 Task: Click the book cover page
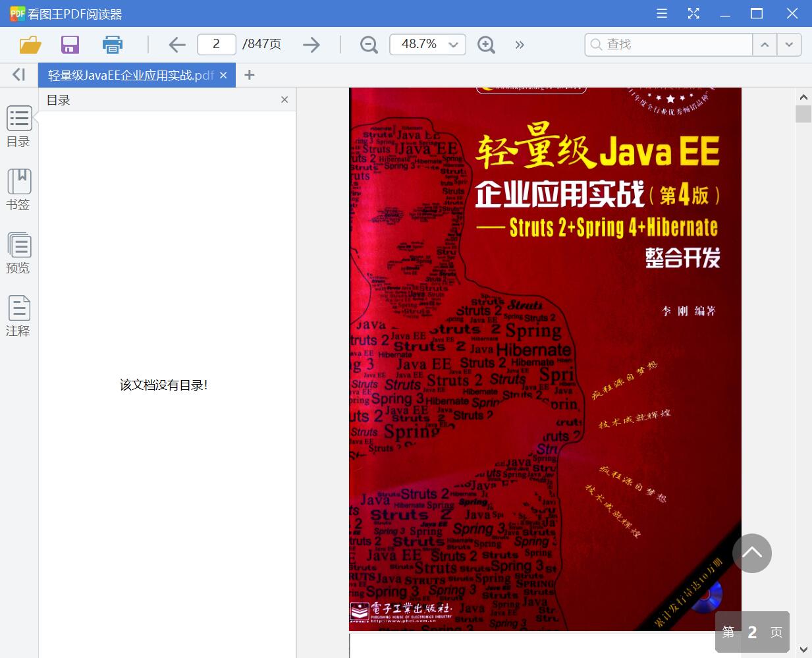(545, 359)
